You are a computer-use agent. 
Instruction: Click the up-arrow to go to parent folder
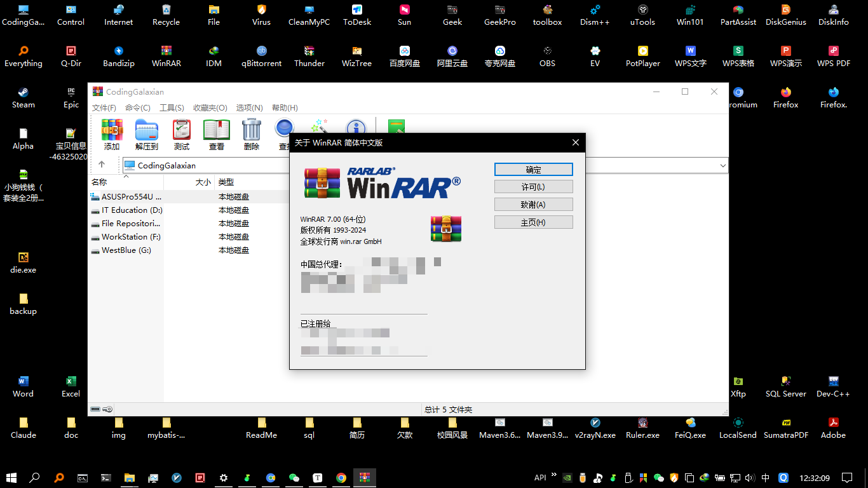pos(102,165)
